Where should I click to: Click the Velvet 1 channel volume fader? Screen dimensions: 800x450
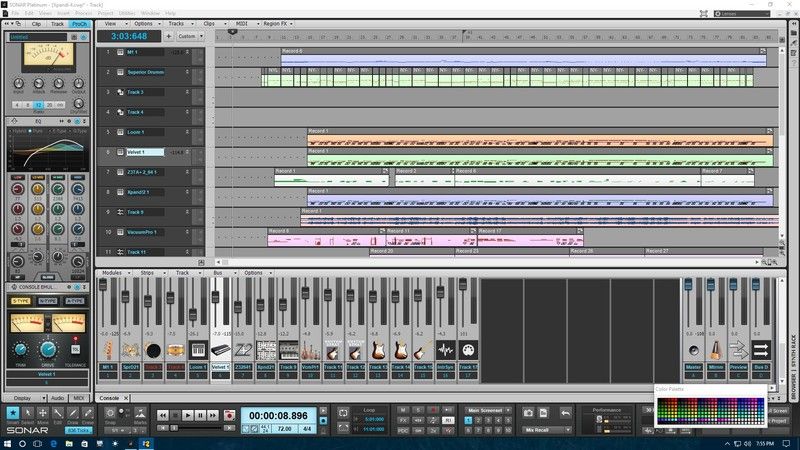pos(215,296)
